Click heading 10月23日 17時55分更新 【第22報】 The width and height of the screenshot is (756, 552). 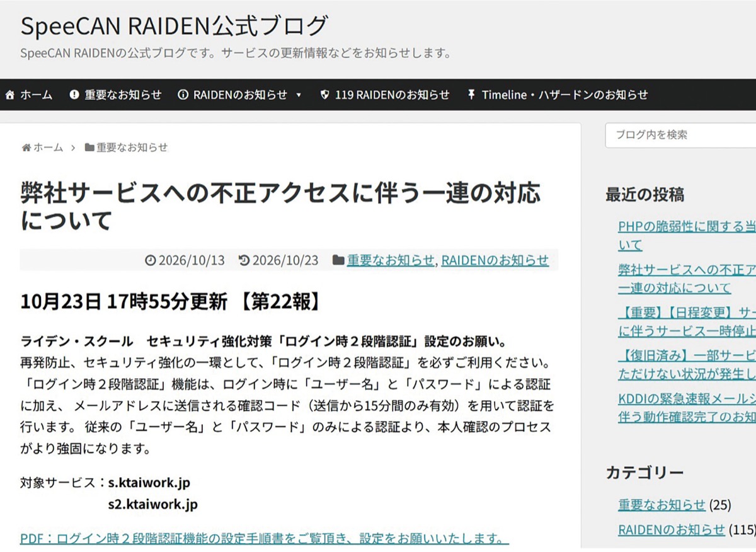coord(173,302)
